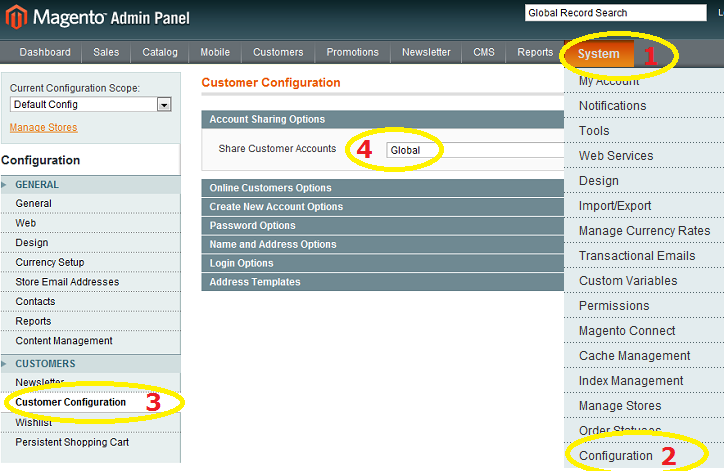Open Reports tab in left sidebar
724x471 pixels.
tap(90, 321)
